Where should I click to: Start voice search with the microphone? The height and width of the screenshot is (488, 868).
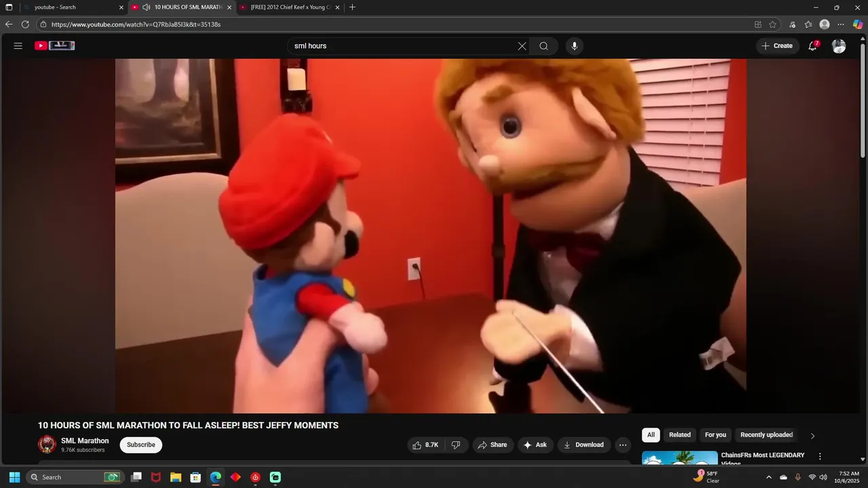[574, 46]
